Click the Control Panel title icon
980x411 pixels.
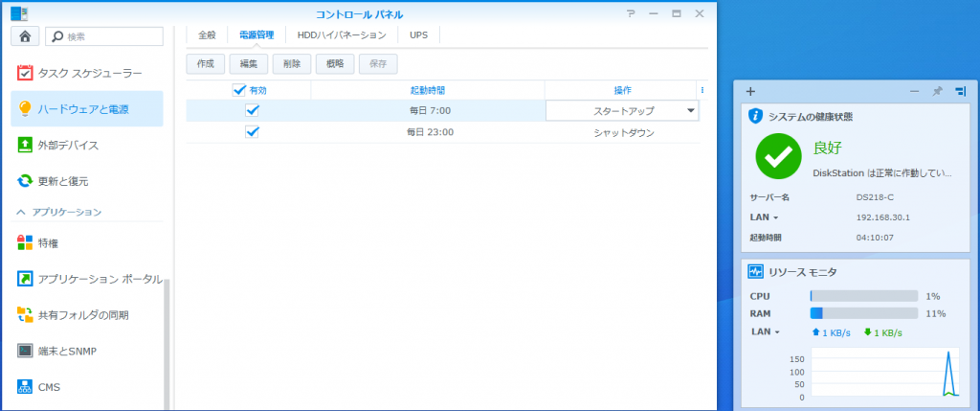click(19, 13)
